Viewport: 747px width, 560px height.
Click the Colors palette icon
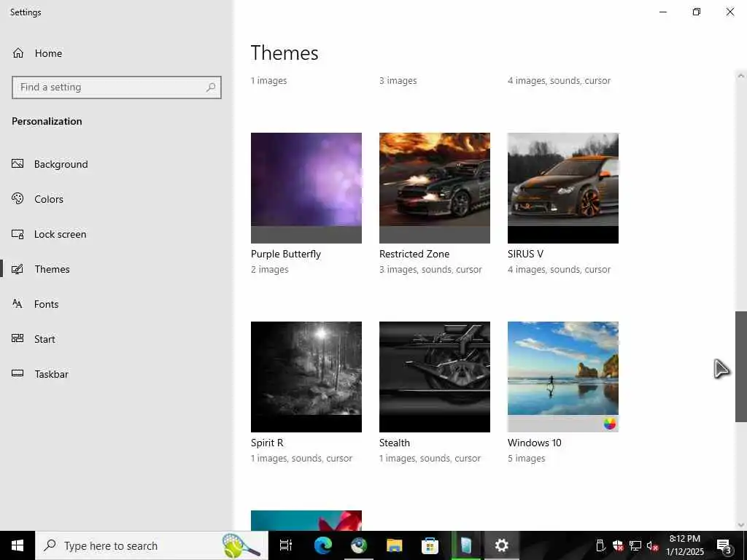click(18, 198)
